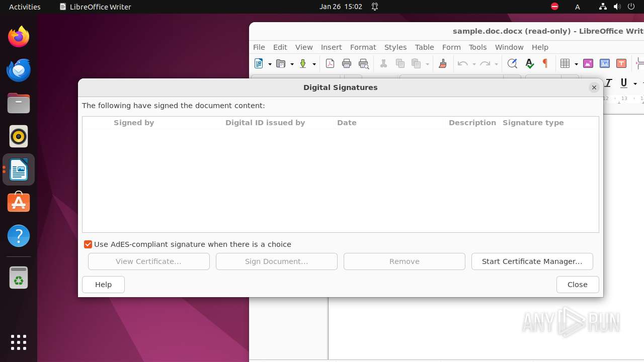Toggle Italic formatting button
This screenshot has height=362, width=644.
pos(608,83)
